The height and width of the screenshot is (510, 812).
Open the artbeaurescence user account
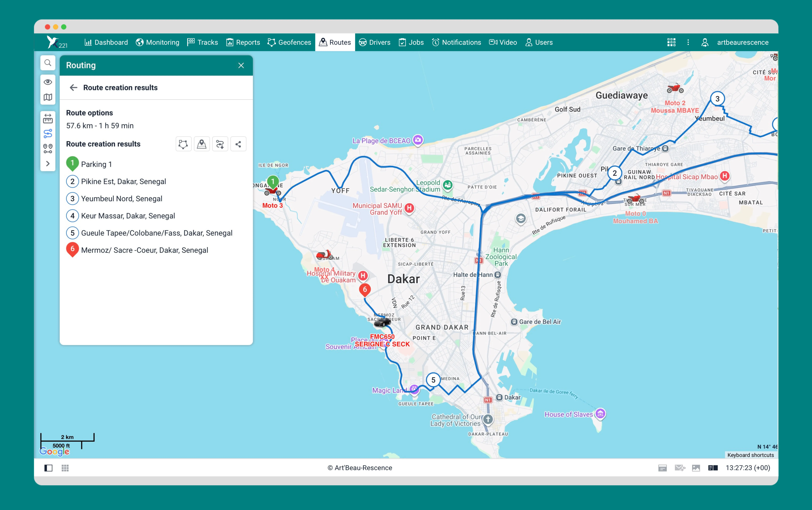(735, 42)
